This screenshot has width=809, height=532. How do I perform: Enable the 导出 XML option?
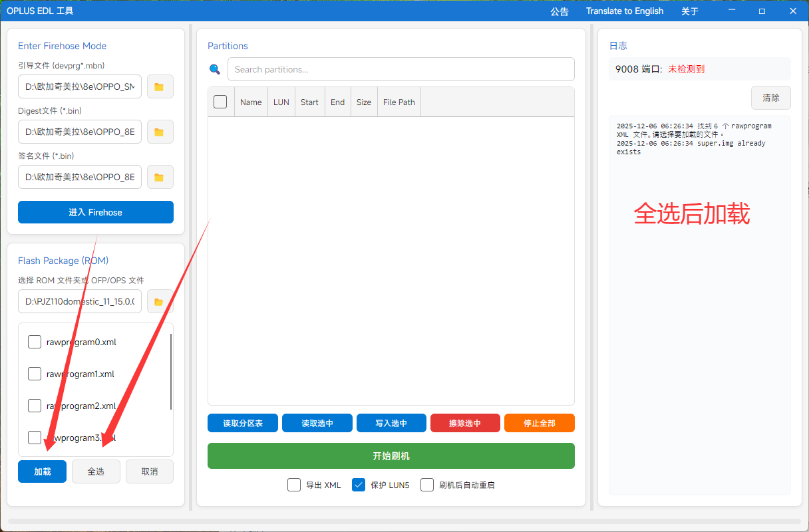(x=294, y=485)
